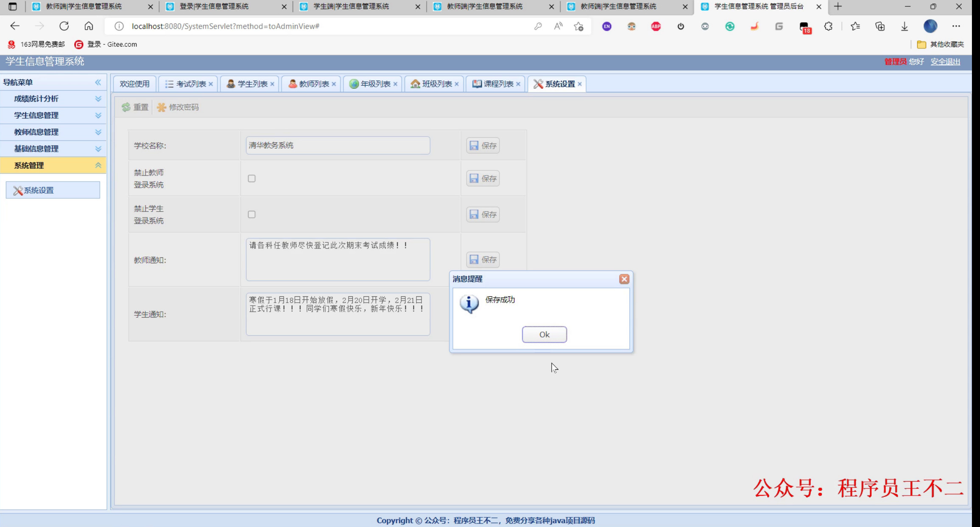This screenshot has width=980, height=527.
Task: Enable the 禁止教师登录系统 checkbox
Action: click(x=252, y=178)
